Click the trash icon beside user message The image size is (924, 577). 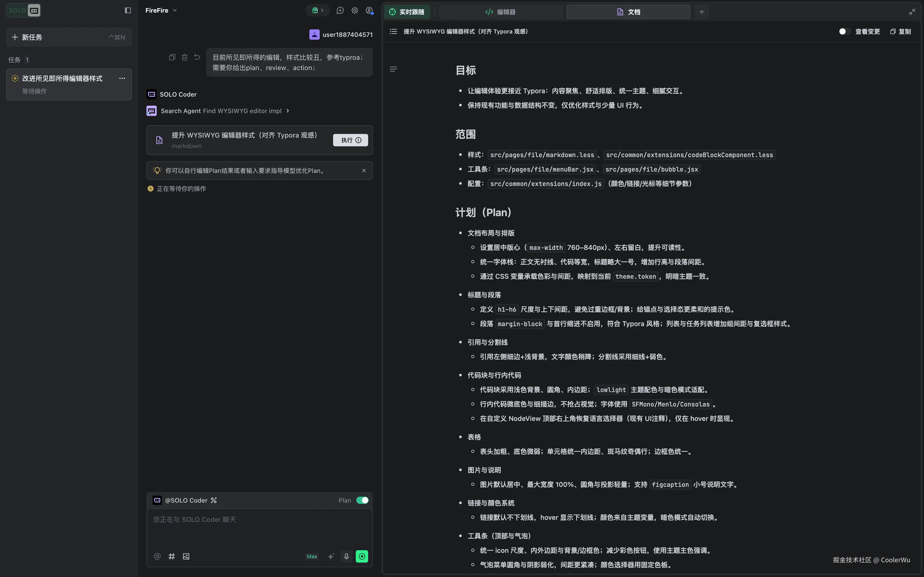tap(185, 57)
